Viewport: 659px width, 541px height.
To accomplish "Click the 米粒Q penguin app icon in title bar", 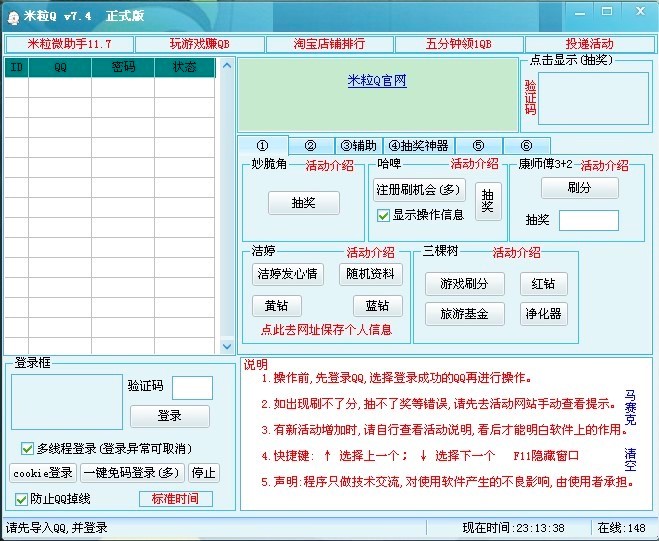I will click(x=13, y=18).
